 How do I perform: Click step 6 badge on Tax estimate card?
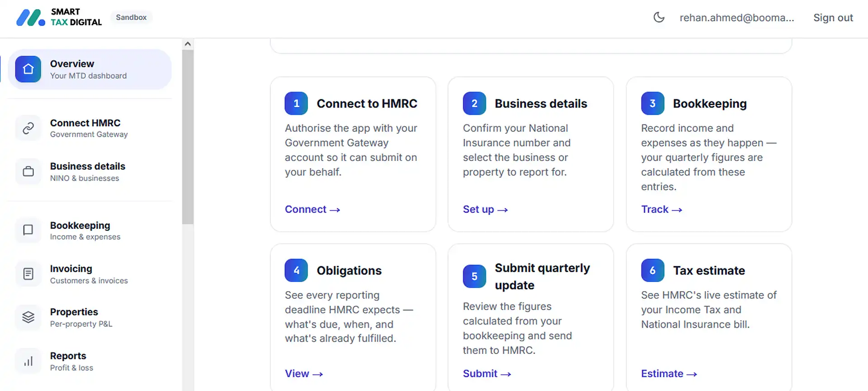pyautogui.click(x=652, y=270)
